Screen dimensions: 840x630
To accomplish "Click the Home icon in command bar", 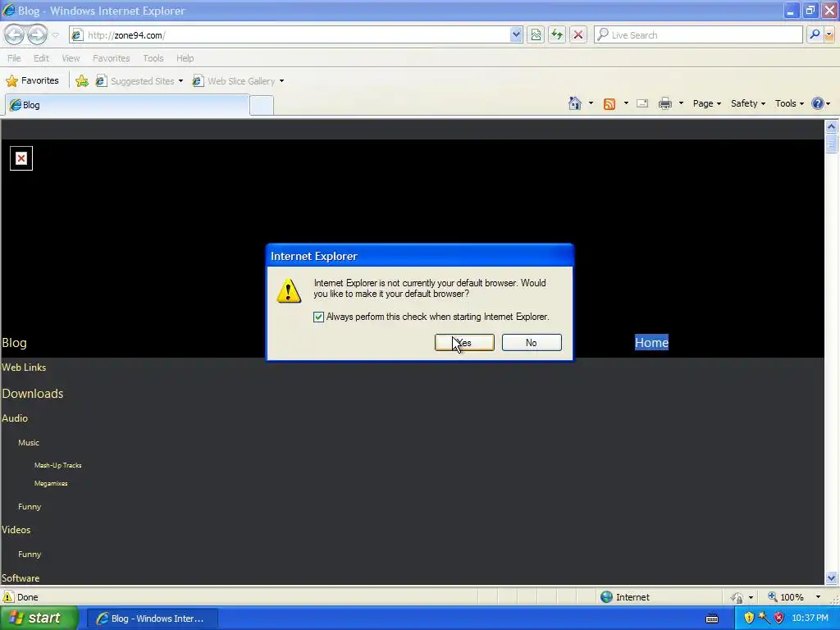I will point(575,103).
